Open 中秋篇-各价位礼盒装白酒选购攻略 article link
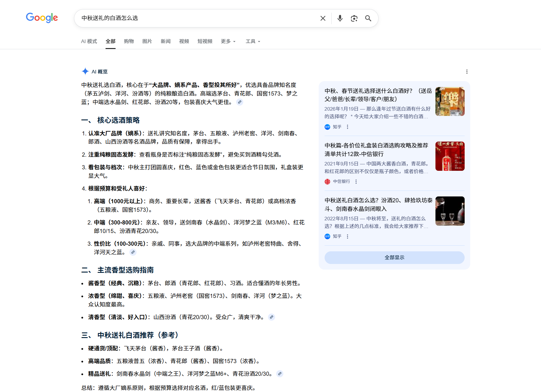Image resolution: width=541 pixels, height=392 pixels. tap(376, 150)
